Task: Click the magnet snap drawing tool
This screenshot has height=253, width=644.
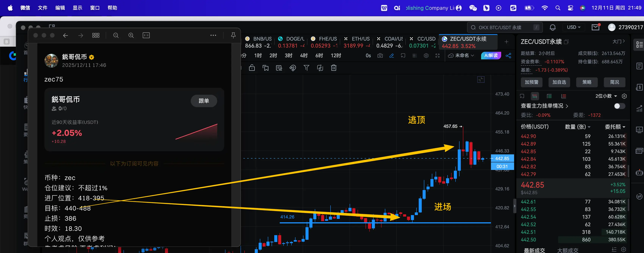Action: point(292,68)
